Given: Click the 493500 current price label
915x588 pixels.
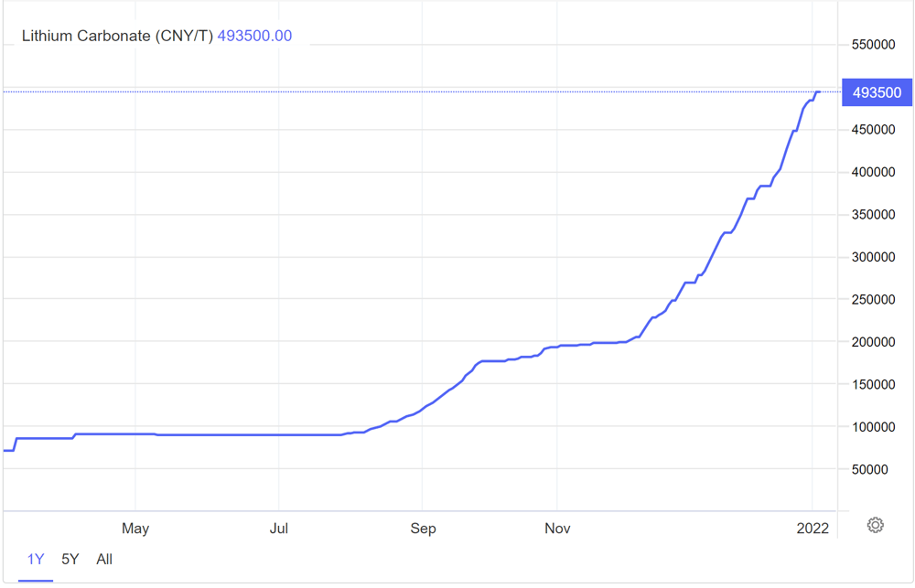Looking at the screenshot, I should coord(877,92).
